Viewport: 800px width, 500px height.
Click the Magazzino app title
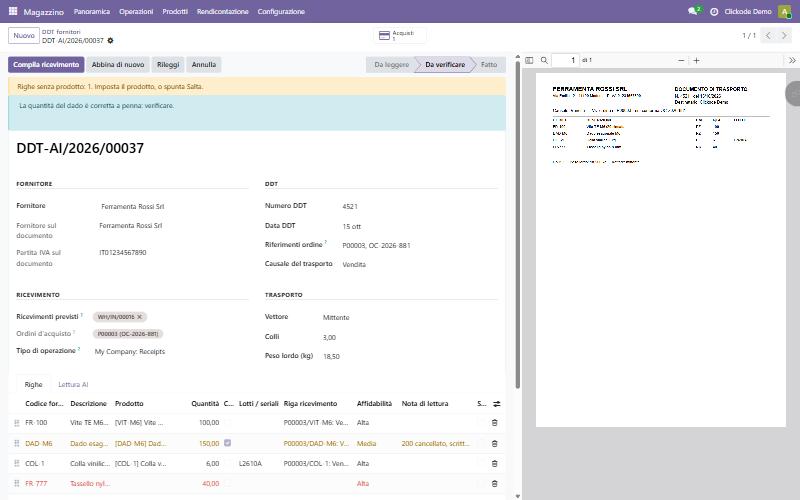click(x=44, y=12)
